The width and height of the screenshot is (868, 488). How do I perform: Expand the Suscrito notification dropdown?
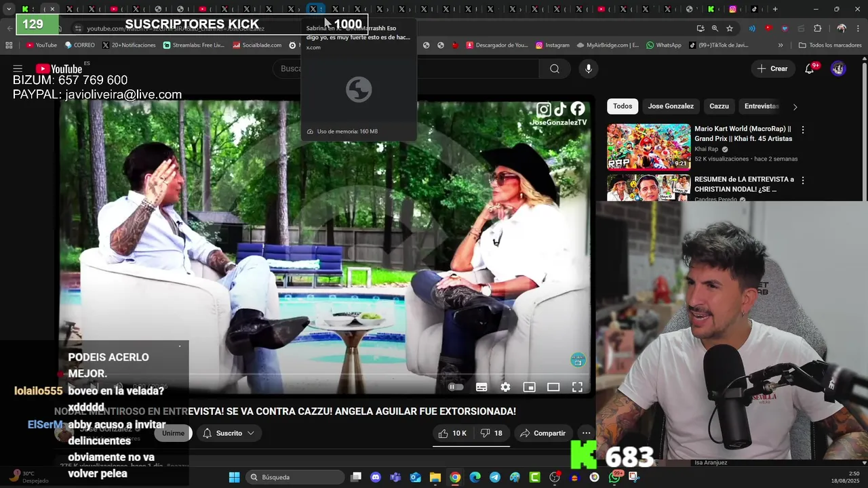[229, 433]
